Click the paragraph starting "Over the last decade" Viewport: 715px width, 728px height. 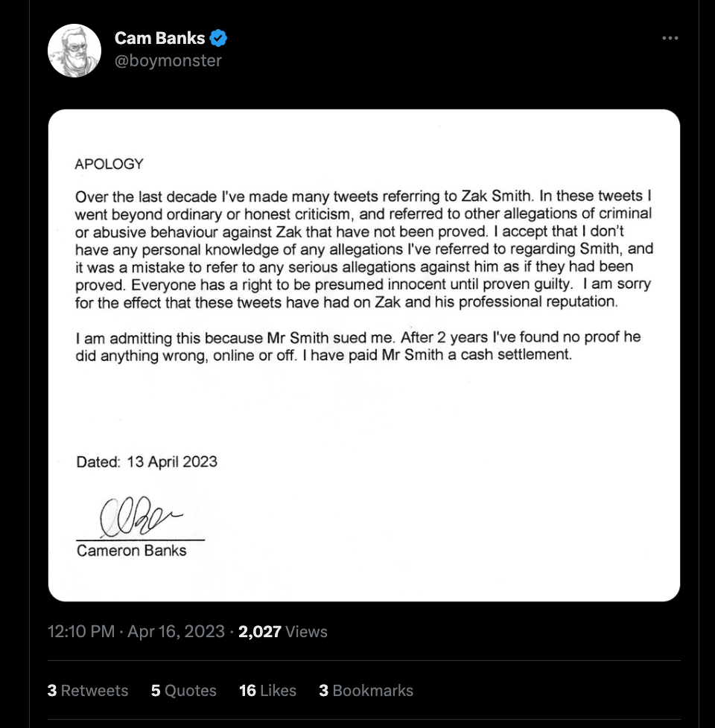click(364, 249)
